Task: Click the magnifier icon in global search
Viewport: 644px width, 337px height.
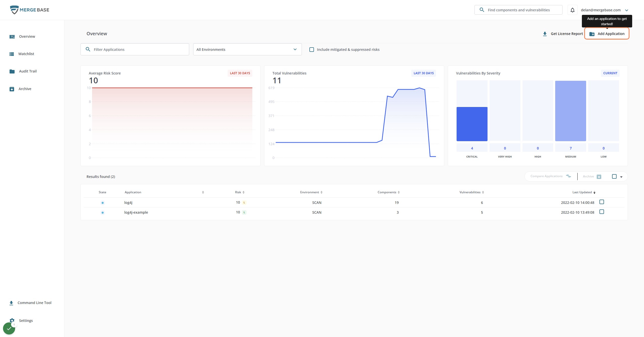Action: click(482, 10)
